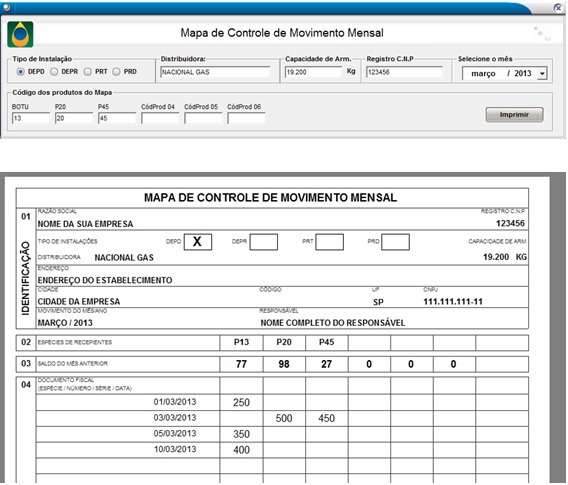568x485 pixels.
Task: Click the 'P20' column header in report
Action: click(x=284, y=342)
